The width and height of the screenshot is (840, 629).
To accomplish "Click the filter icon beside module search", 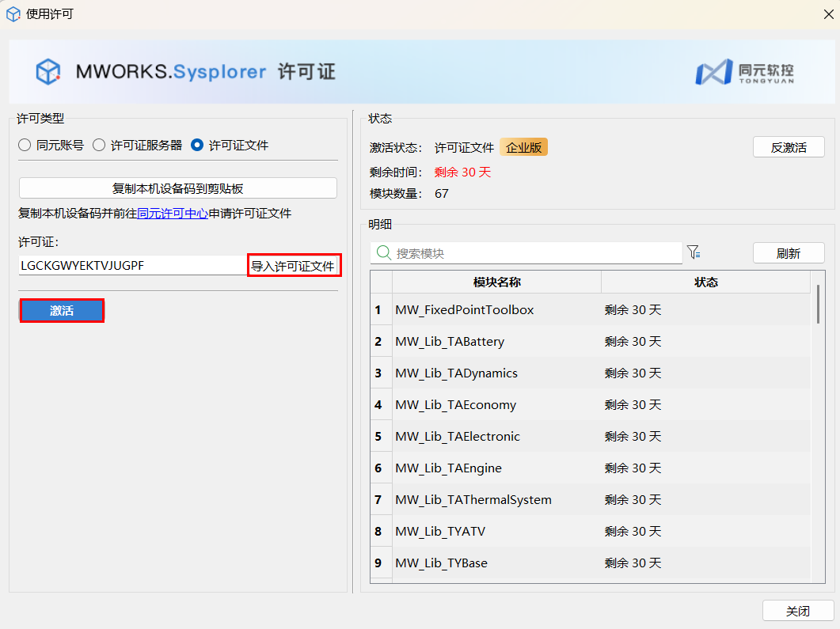I will [x=694, y=252].
